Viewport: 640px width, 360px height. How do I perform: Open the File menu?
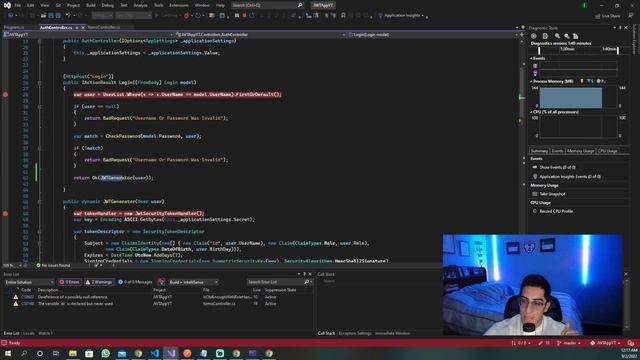18,5
